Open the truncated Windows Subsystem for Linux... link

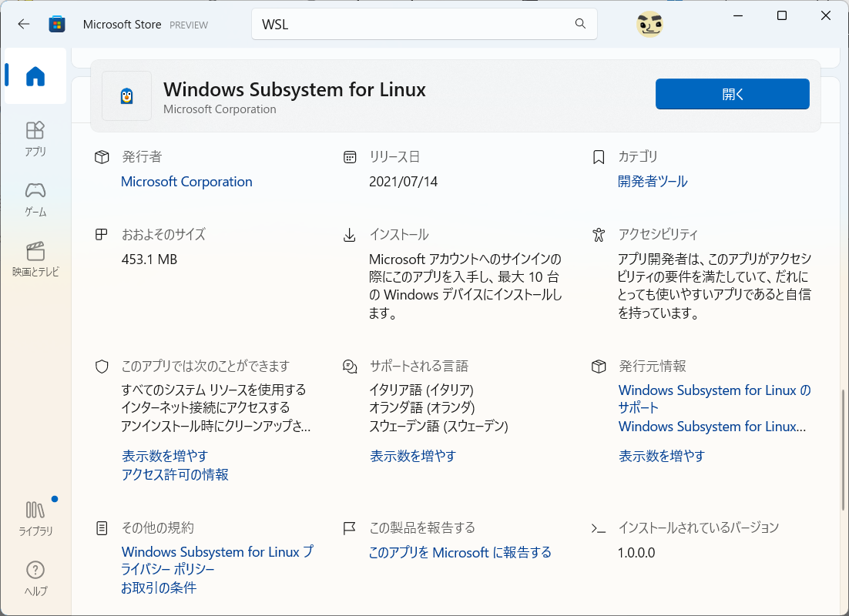tap(712, 427)
